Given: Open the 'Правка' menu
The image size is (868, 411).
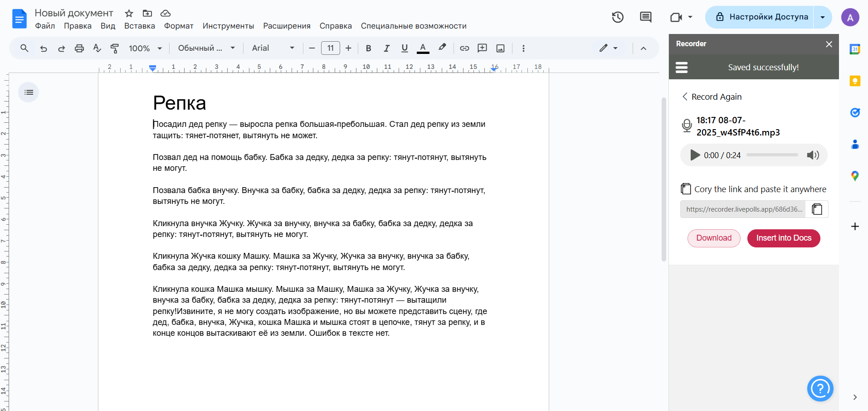Looking at the screenshot, I should (x=78, y=26).
